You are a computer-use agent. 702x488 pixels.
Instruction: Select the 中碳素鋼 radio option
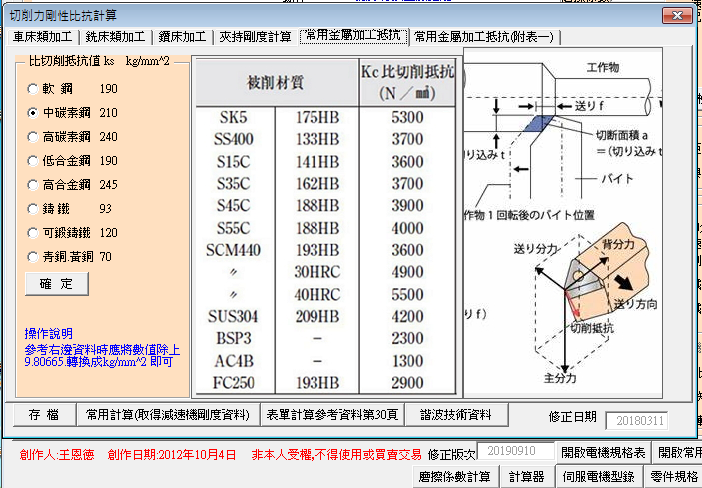[33, 114]
